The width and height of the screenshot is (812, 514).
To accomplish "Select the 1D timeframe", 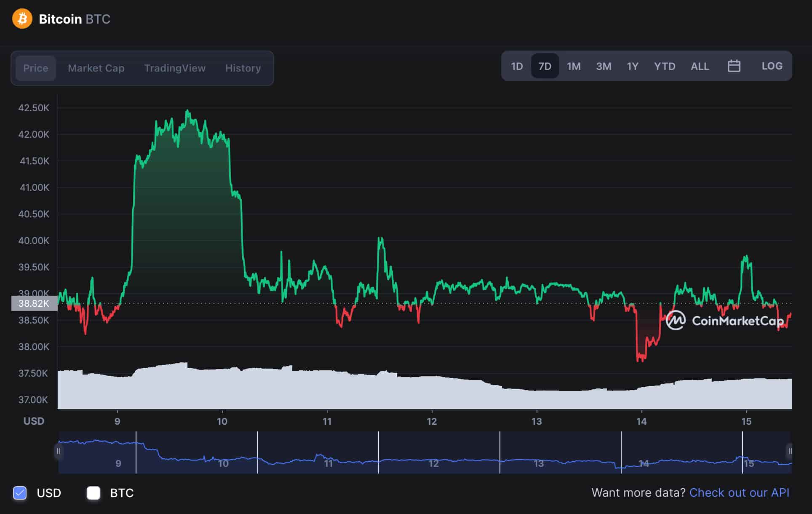I will click(x=517, y=66).
